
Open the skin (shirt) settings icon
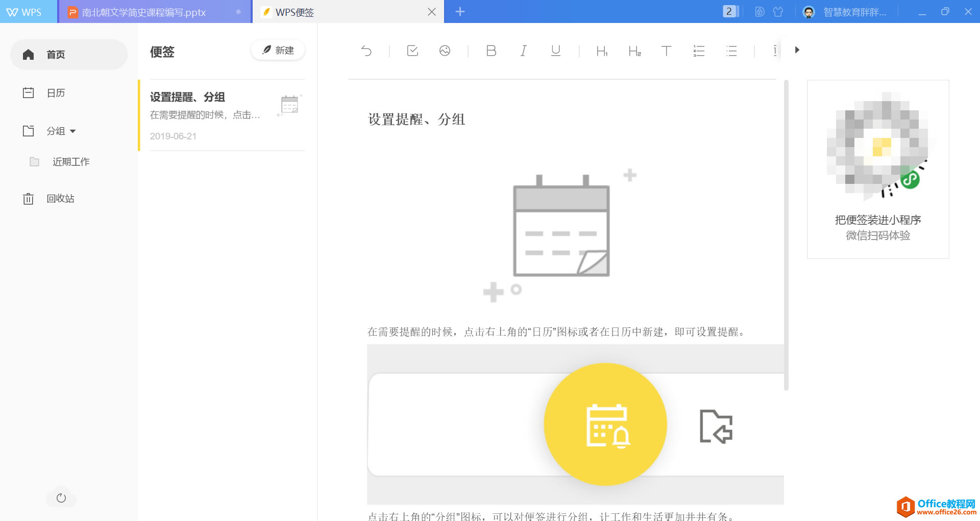[x=778, y=12]
